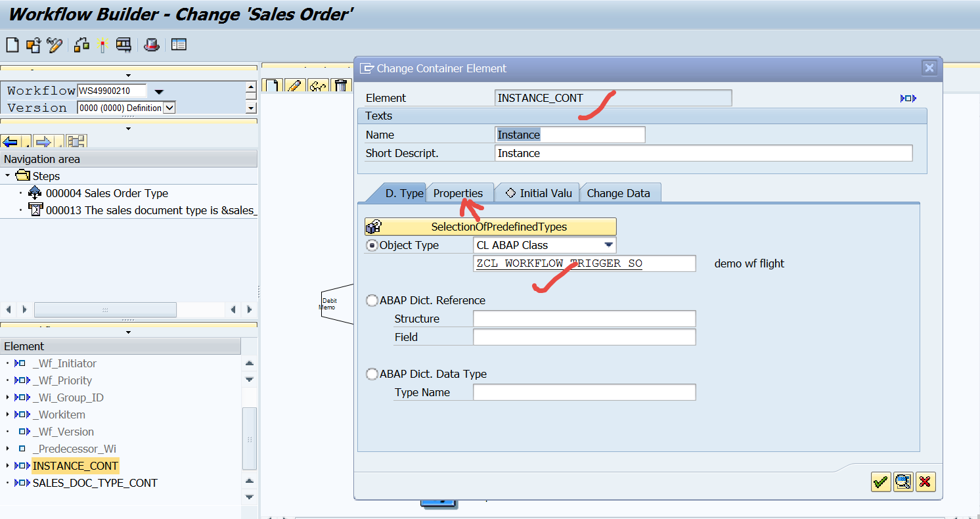Image resolution: width=980 pixels, height=519 pixels.
Task: Choose the ABAP Dict. Reference option
Action: coord(372,300)
